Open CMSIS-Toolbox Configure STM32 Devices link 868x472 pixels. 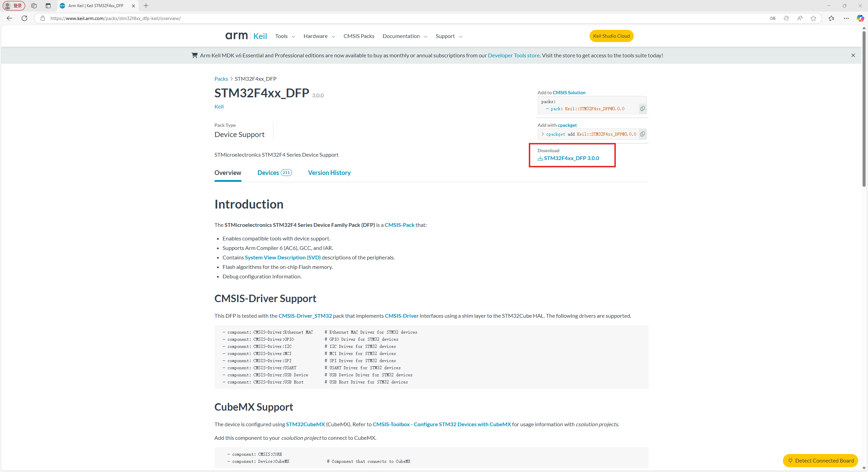click(x=442, y=424)
